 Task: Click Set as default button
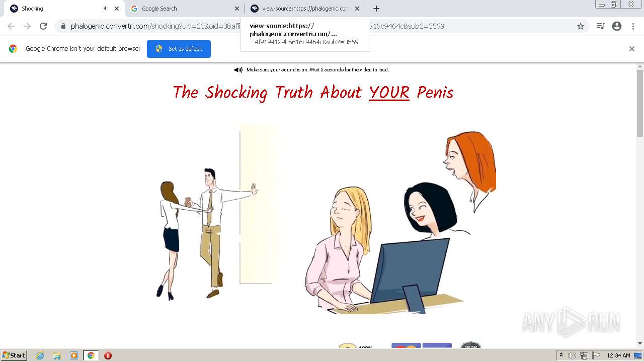pyautogui.click(x=179, y=49)
